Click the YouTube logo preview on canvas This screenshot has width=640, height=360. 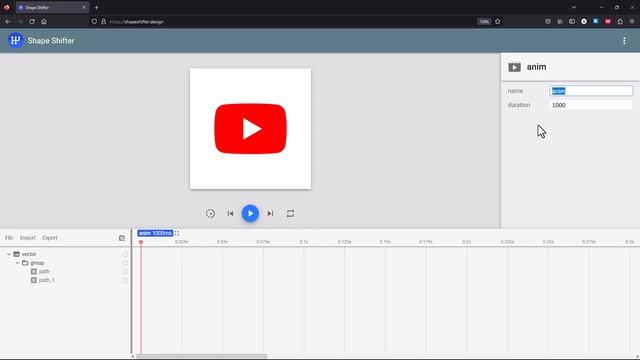[x=250, y=129]
